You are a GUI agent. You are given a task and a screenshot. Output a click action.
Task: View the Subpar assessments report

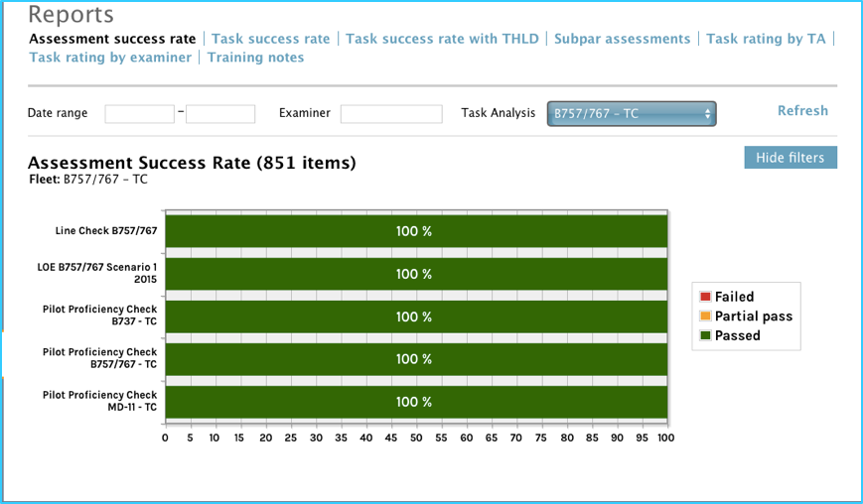(622, 39)
